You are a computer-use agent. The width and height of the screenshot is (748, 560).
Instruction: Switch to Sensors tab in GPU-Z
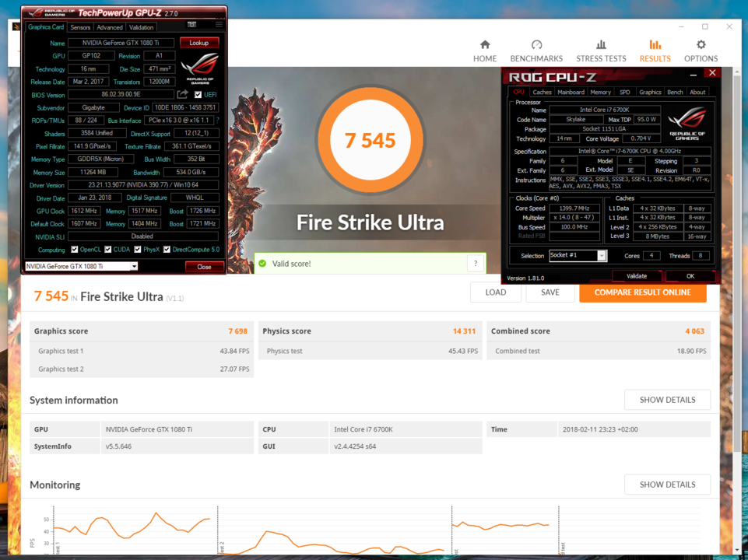click(80, 28)
